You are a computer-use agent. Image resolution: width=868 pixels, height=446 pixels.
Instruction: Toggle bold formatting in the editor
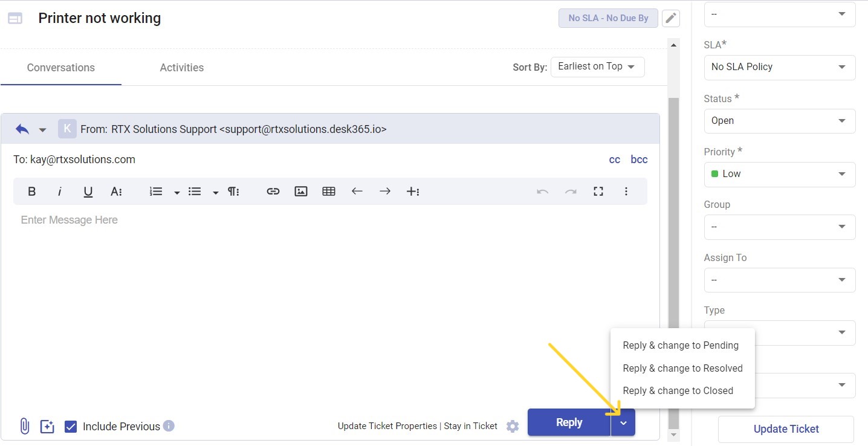(31, 191)
